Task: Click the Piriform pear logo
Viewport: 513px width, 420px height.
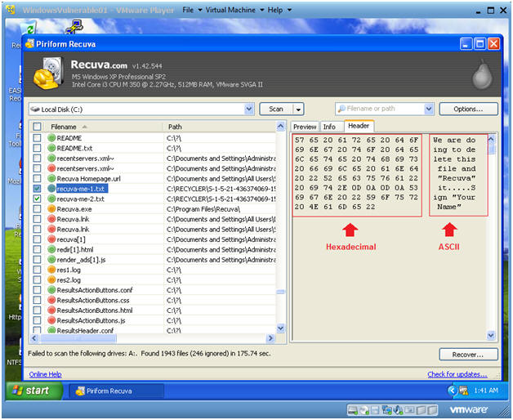Action: click(x=482, y=75)
